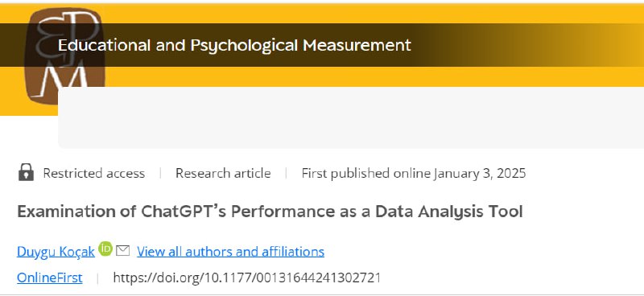Click the January 3, 2025 date text
The image size is (644, 296).
(479, 173)
